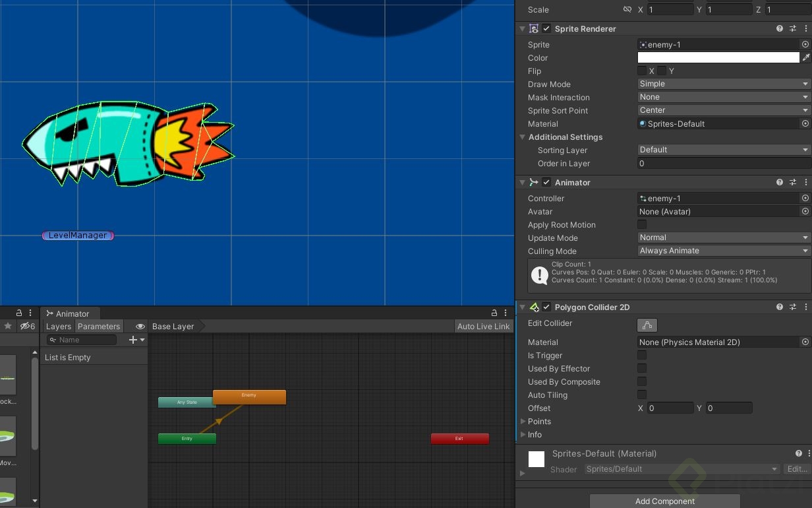Viewport: 812px width, 508px height.
Task: Open Mask Interaction dropdown
Action: (724, 97)
